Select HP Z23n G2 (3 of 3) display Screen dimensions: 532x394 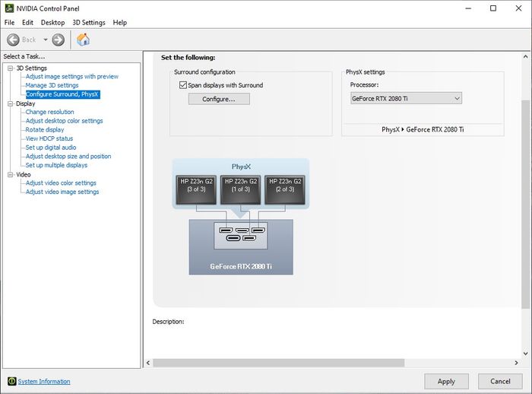click(196, 189)
